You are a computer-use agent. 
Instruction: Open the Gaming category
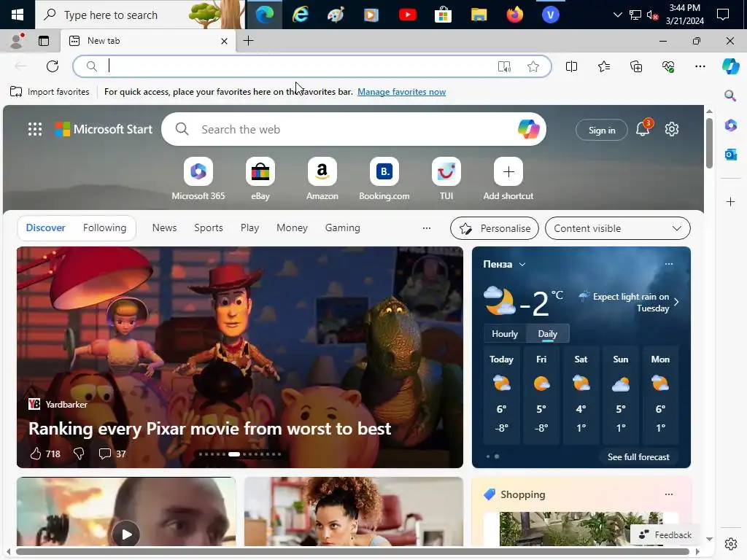click(x=343, y=228)
